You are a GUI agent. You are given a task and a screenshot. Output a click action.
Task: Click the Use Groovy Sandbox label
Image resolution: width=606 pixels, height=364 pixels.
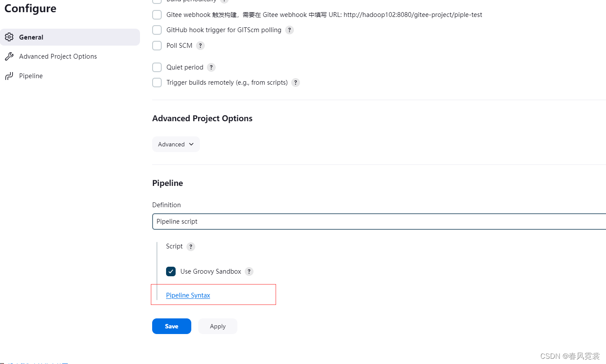[x=211, y=271]
